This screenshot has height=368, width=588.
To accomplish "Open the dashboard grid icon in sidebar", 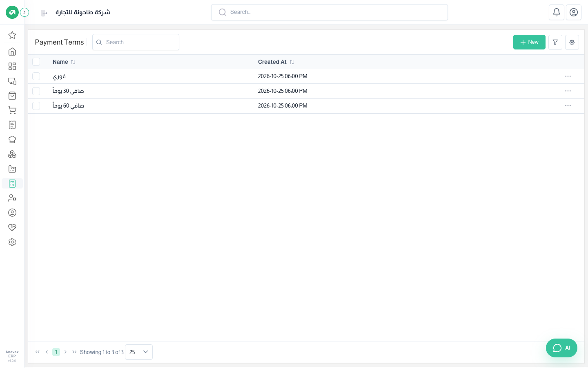I will point(12,66).
